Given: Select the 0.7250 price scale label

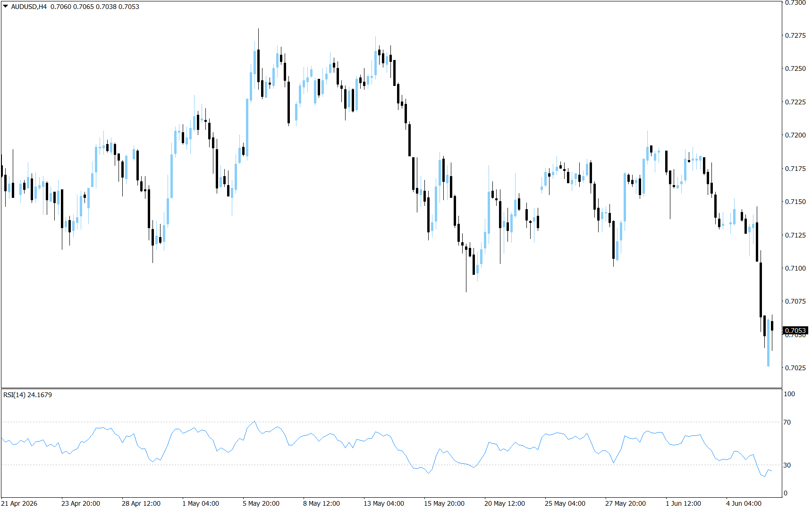Looking at the screenshot, I should (x=795, y=68).
